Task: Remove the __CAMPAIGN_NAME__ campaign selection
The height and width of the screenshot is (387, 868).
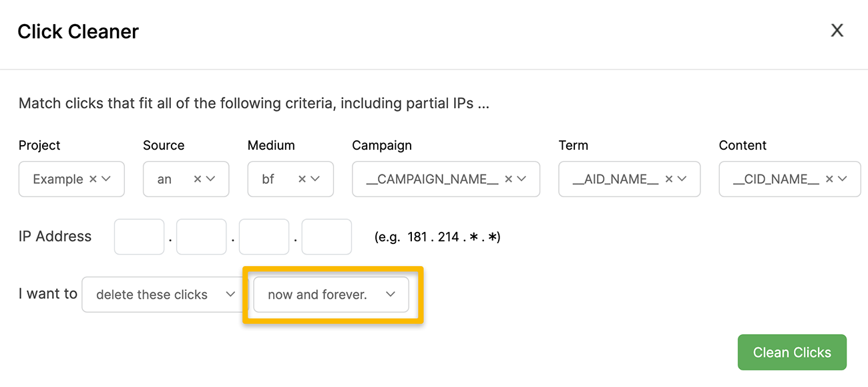Action: pos(508,179)
